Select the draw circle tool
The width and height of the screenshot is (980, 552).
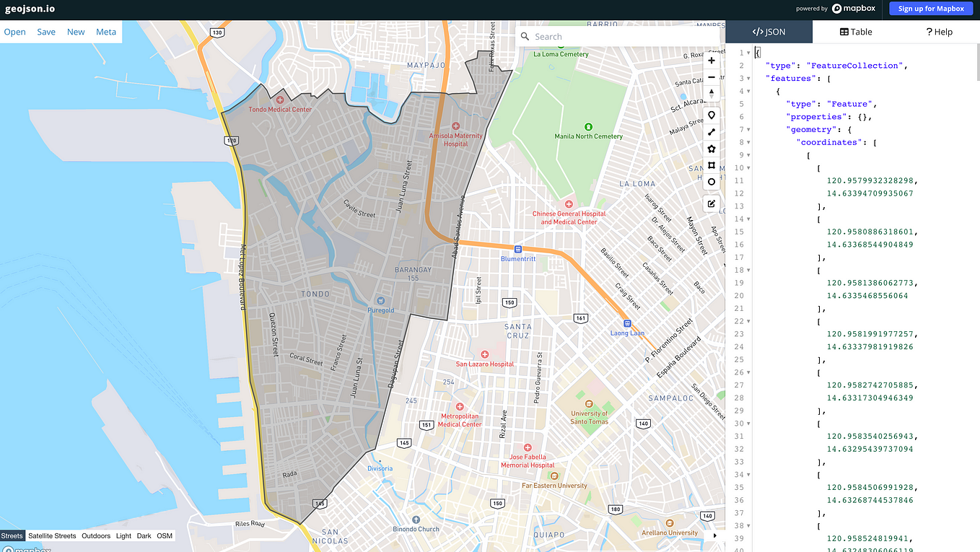712,182
